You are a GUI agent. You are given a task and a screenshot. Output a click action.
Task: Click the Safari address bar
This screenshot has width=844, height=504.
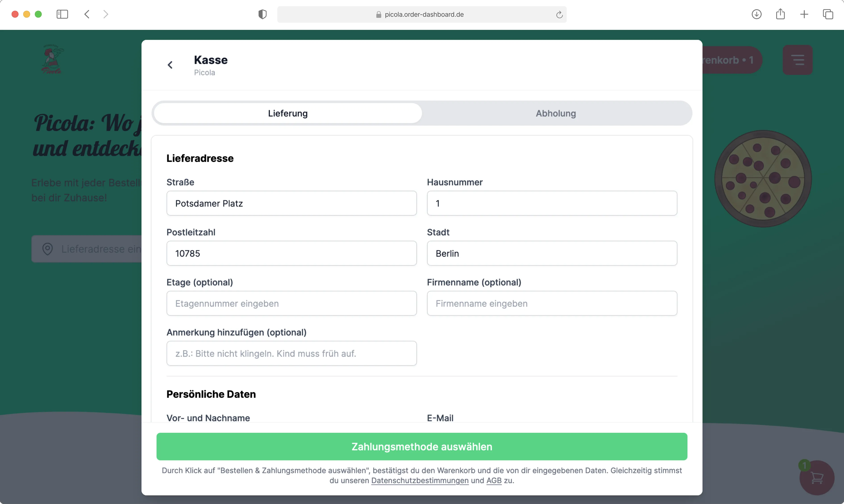pos(422,15)
